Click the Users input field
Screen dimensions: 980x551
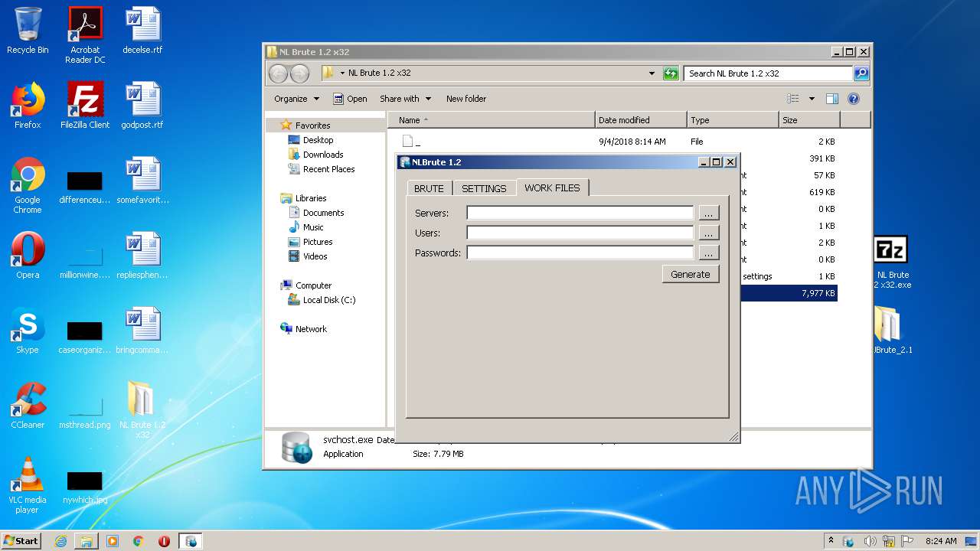[x=580, y=233]
